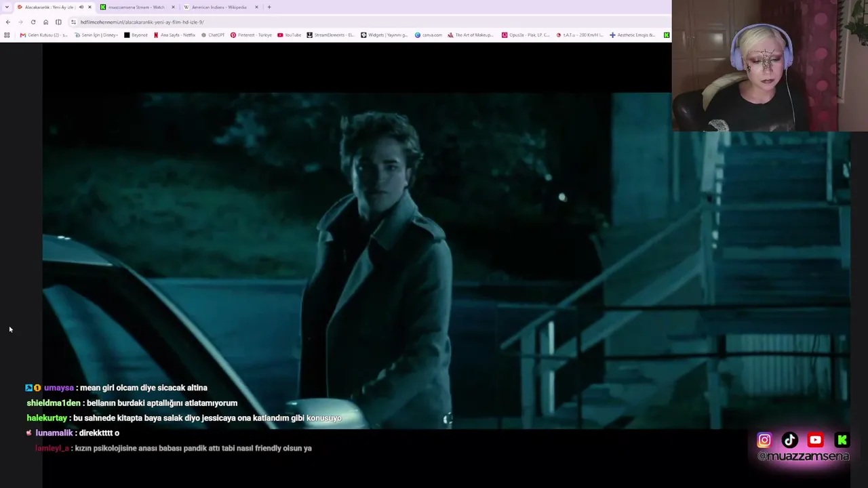Open the ChatGPT bookmark

(213, 35)
